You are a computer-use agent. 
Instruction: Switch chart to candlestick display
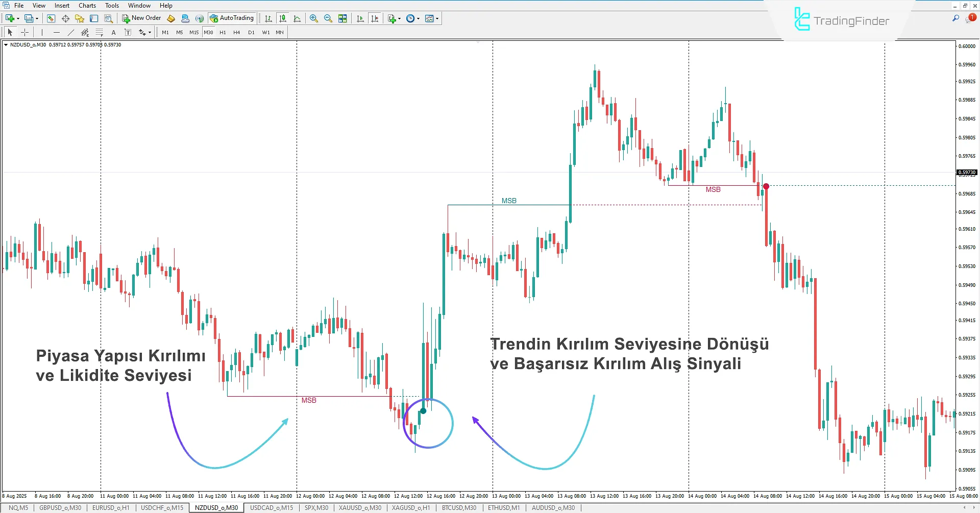[283, 18]
